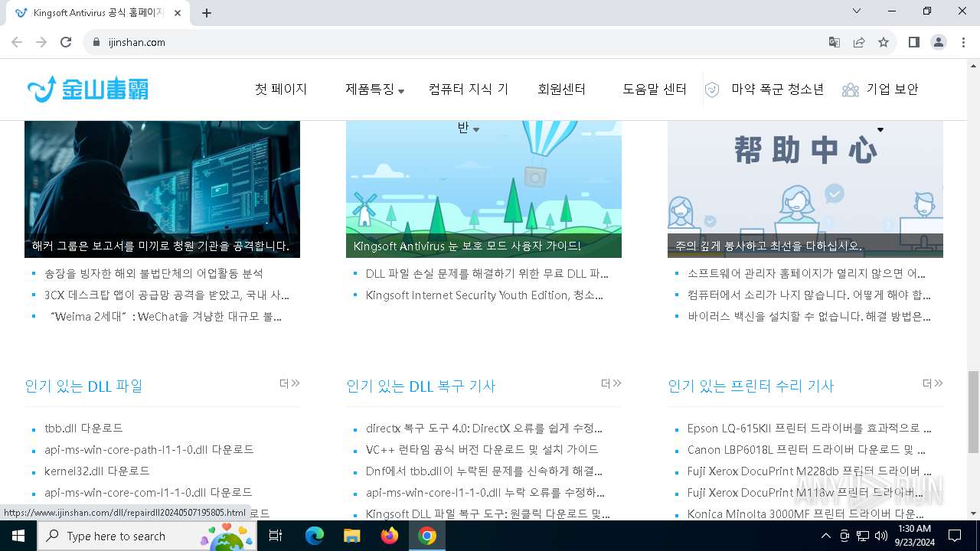Image resolution: width=980 pixels, height=551 pixels.
Task: Open the eye protection mode guide thumbnail
Action: 484,188
